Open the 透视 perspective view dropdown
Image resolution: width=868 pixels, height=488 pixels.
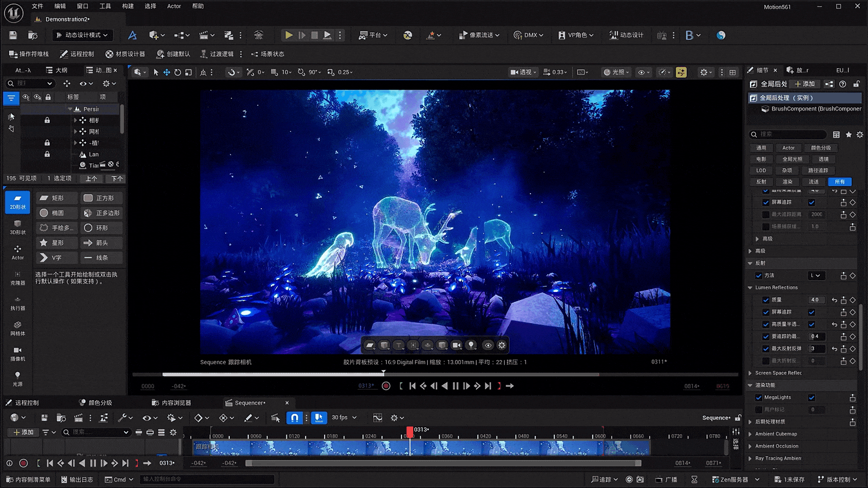[523, 72]
